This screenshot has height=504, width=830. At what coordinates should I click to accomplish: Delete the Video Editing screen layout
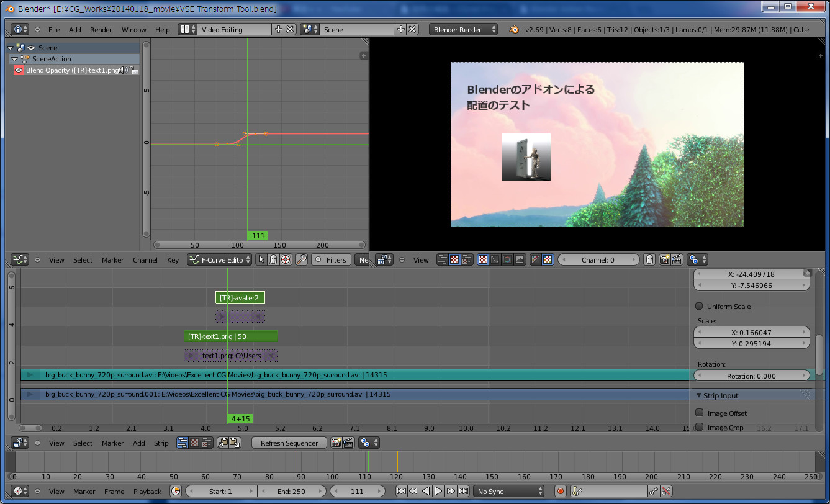290,29
